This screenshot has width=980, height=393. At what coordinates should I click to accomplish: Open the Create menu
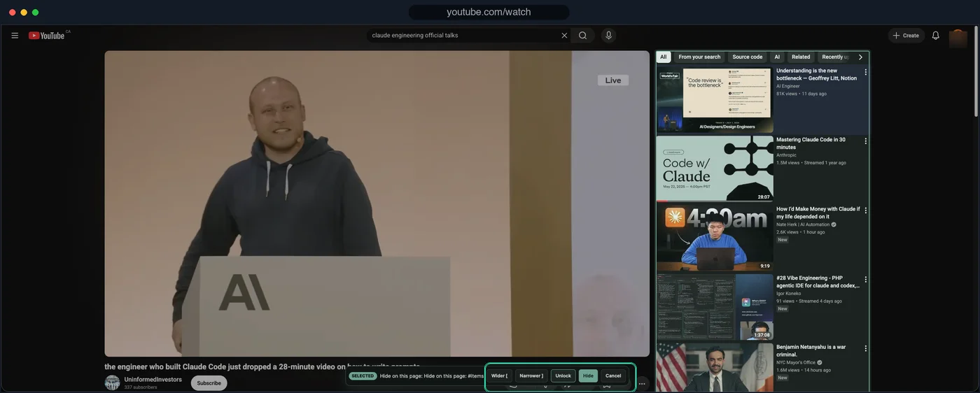(906, 36)
